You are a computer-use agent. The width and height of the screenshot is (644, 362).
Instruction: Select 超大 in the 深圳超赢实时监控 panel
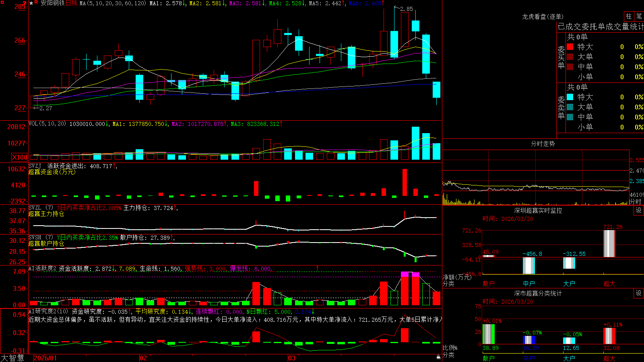point(609,284)
